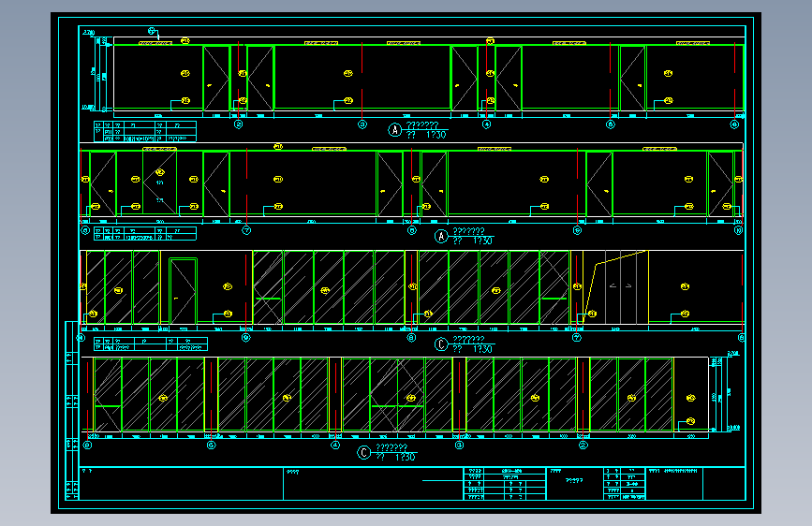Click the material table below the second elevation
The image size is (812, 526).
[145, 234]
